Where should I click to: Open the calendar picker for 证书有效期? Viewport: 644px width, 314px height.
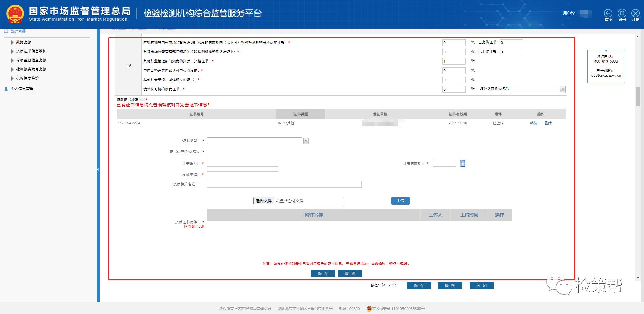(x=462, y=163)
